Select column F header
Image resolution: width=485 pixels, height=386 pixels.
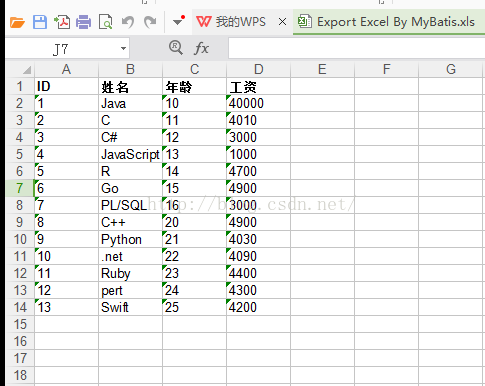[386, 69]
